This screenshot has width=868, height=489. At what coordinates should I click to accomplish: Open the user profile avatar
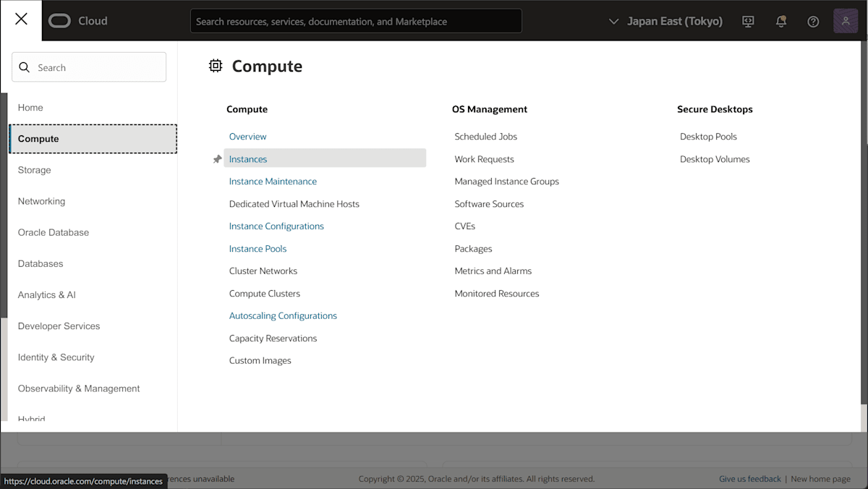[x=846, y=21]
